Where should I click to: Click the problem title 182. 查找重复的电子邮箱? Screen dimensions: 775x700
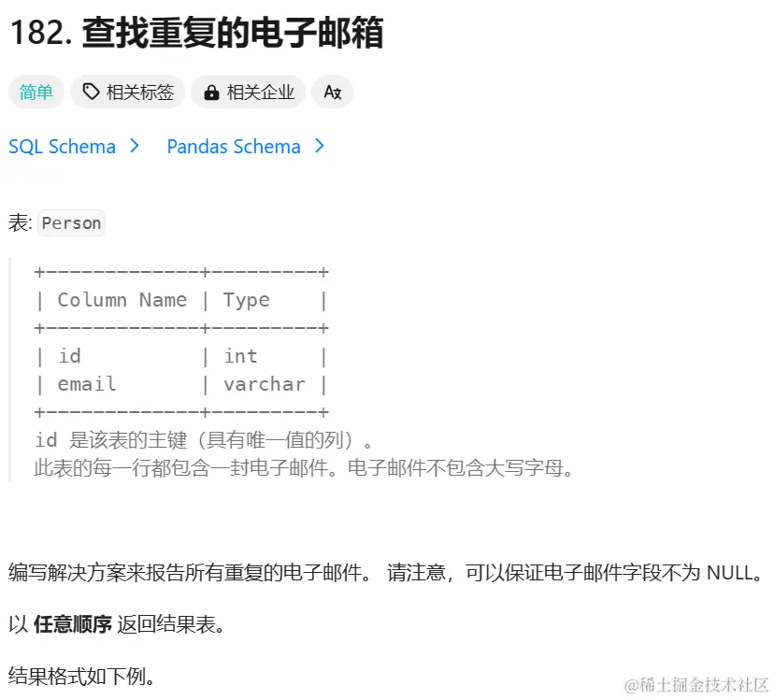[x=196, y=33]
